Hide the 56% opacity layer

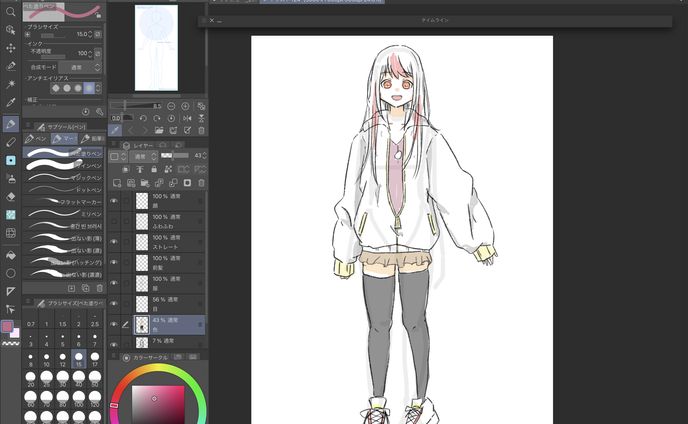114,303
